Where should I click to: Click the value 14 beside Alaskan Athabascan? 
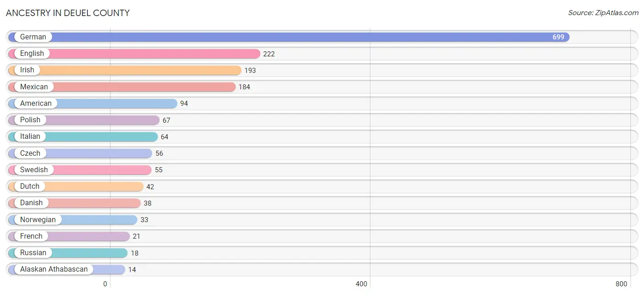click(132, 269)
